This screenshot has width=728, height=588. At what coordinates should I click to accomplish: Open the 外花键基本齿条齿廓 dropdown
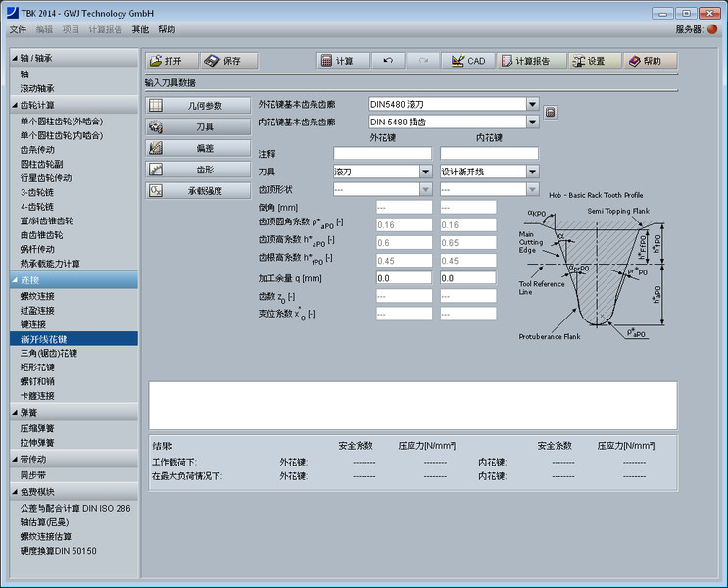pos(532,104)
